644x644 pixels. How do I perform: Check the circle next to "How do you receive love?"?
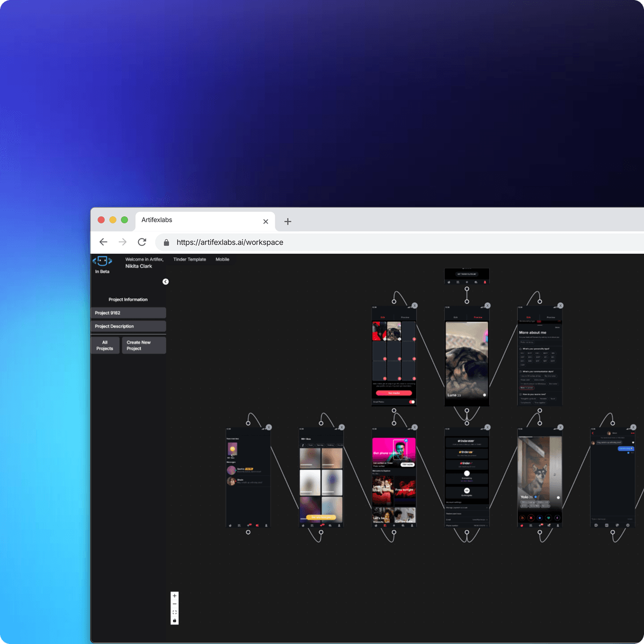(521, 395)
